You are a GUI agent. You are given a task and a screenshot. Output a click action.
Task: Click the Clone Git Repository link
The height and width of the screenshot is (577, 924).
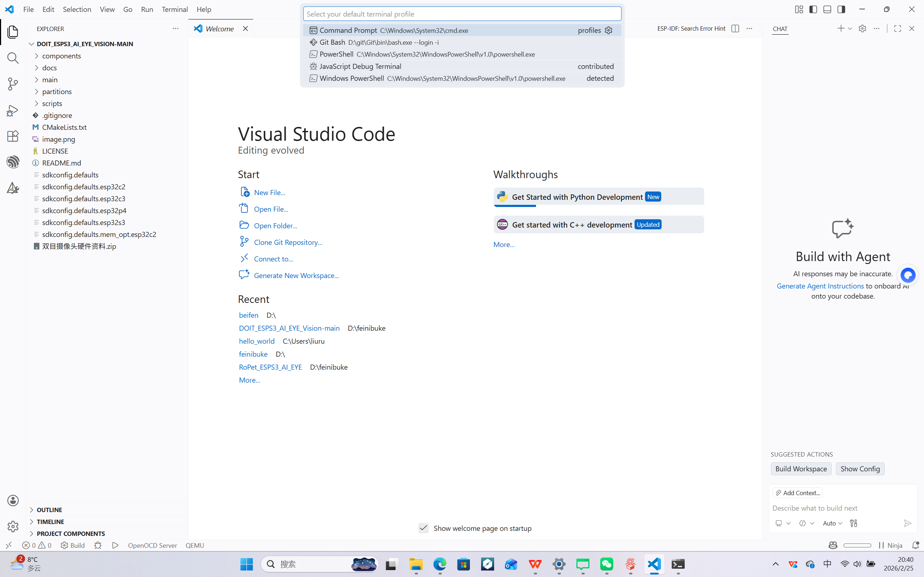[x=288, y=242]
